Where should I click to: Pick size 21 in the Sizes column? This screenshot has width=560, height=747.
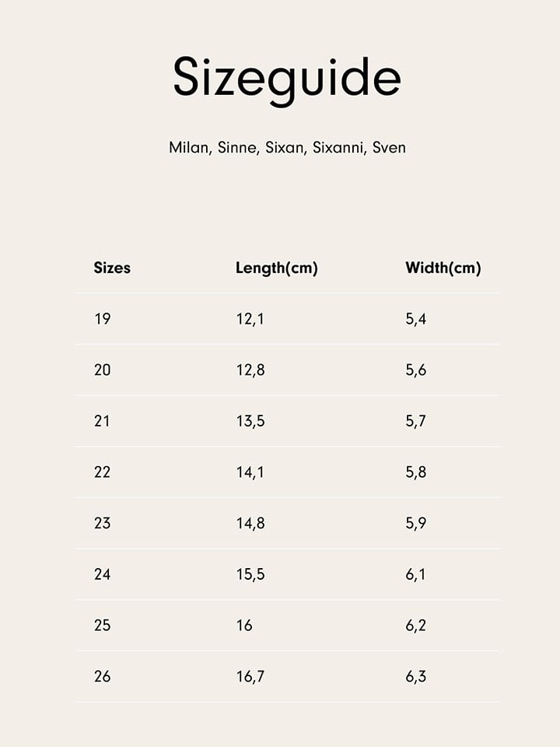coord(103,421)
